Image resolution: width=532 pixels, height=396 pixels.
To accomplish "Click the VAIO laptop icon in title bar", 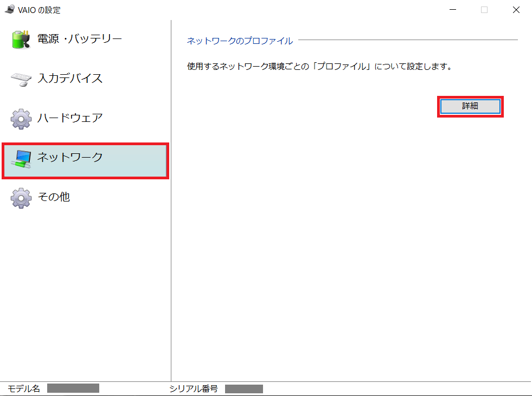I will coord(10,9).
